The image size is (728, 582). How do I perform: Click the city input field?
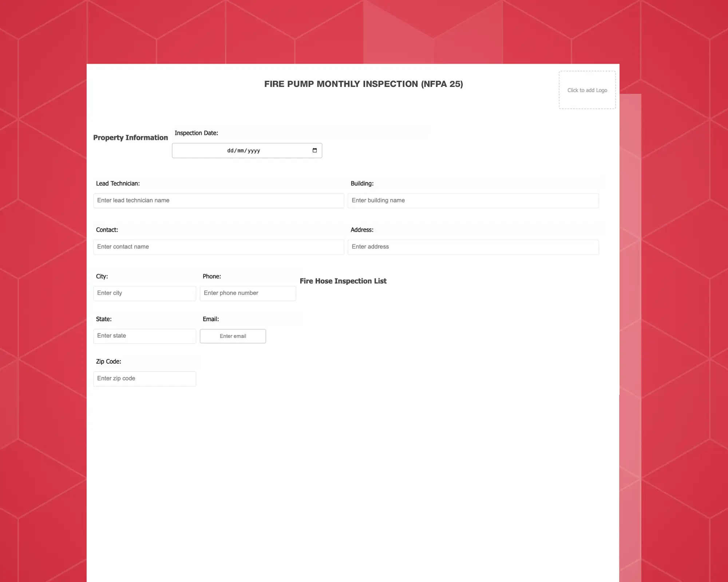145,293
